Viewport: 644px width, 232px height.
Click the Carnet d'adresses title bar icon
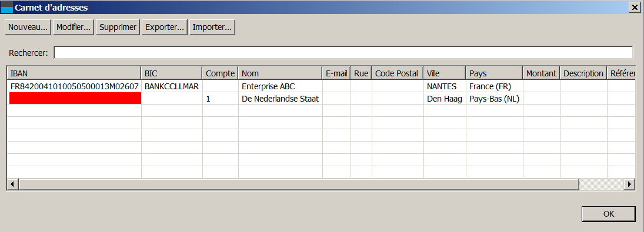pos(8,7)
